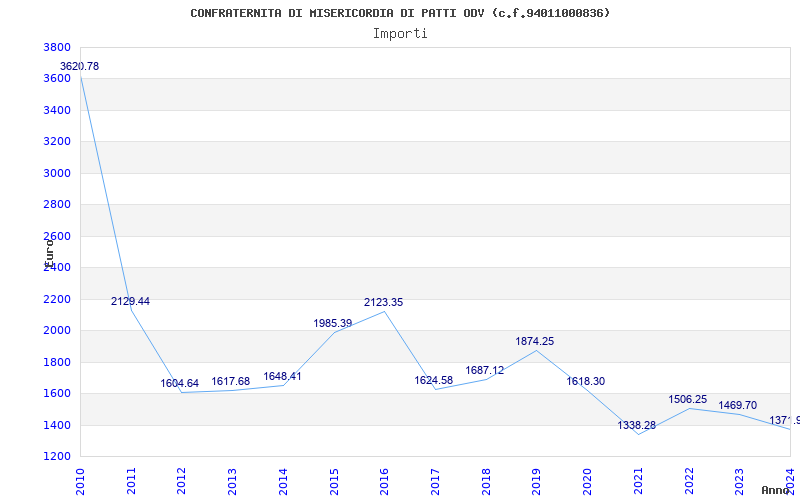
Task: Click the 2018 year axis label
Action: click(486, 482)
